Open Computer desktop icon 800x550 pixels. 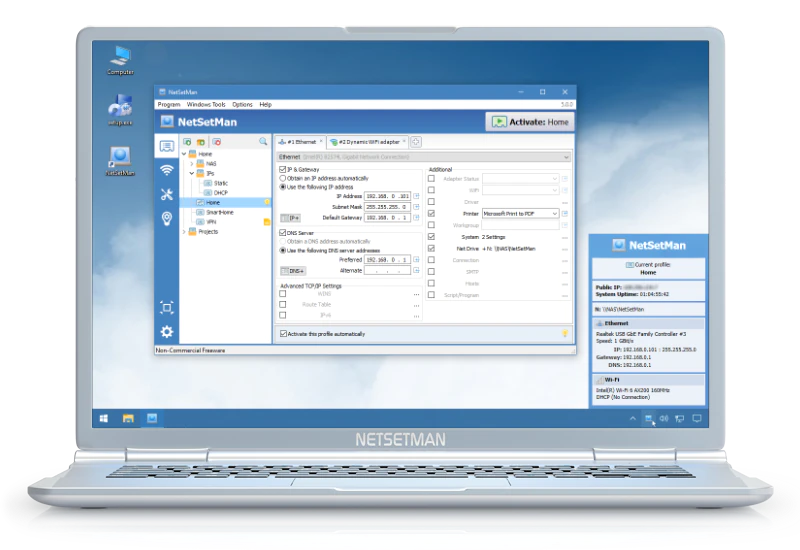(120, 60)
